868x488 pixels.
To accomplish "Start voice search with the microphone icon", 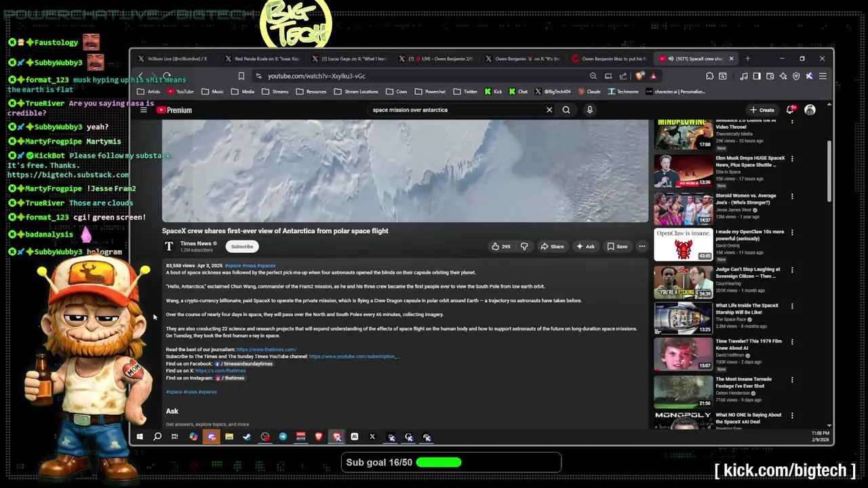I will [590, 110].
